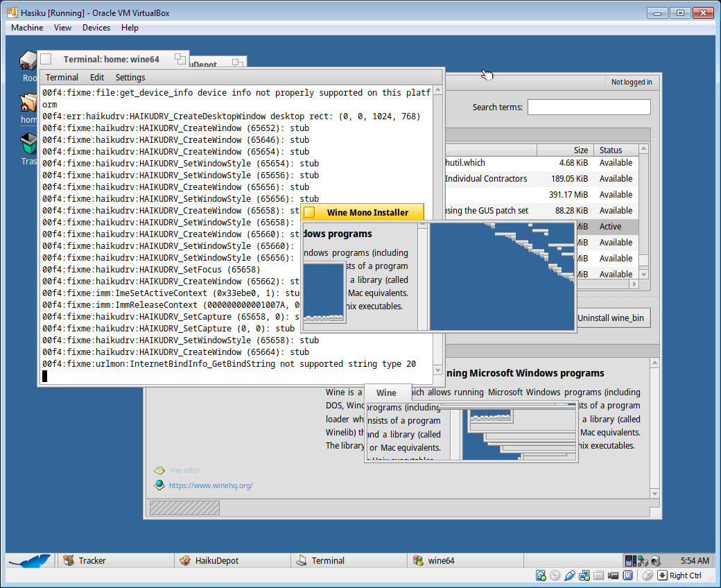Toggle the Terminal window zoom button

(180, 59)
